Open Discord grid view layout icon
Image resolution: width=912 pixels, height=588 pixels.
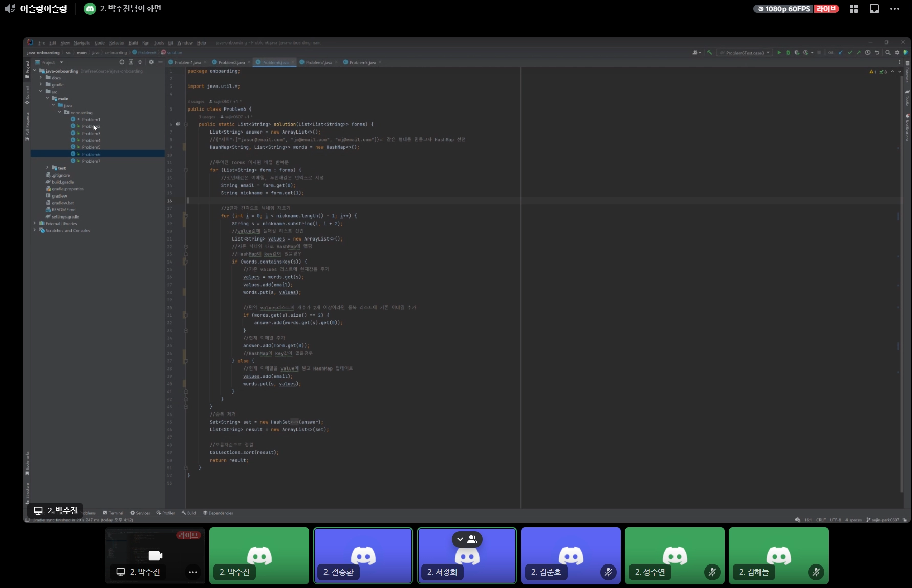pos(854,9)
